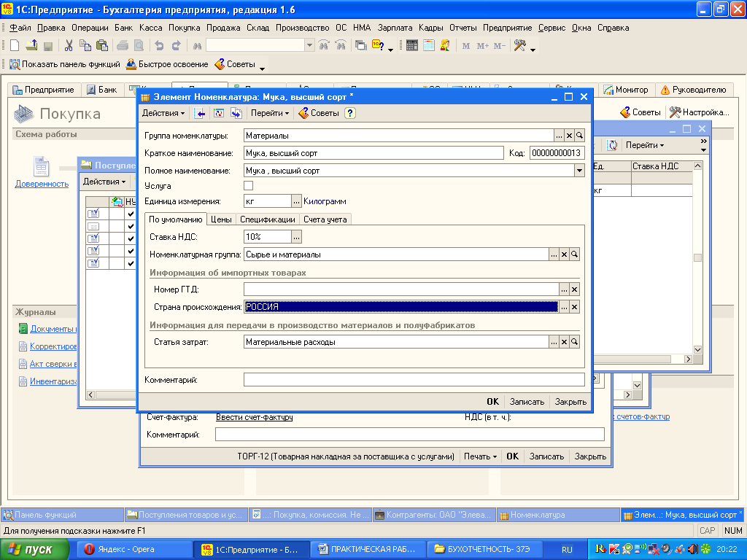Viewport: 747px width, 560px height.
Task: Click the M+ memory button
Action: (x=483, y=46)
